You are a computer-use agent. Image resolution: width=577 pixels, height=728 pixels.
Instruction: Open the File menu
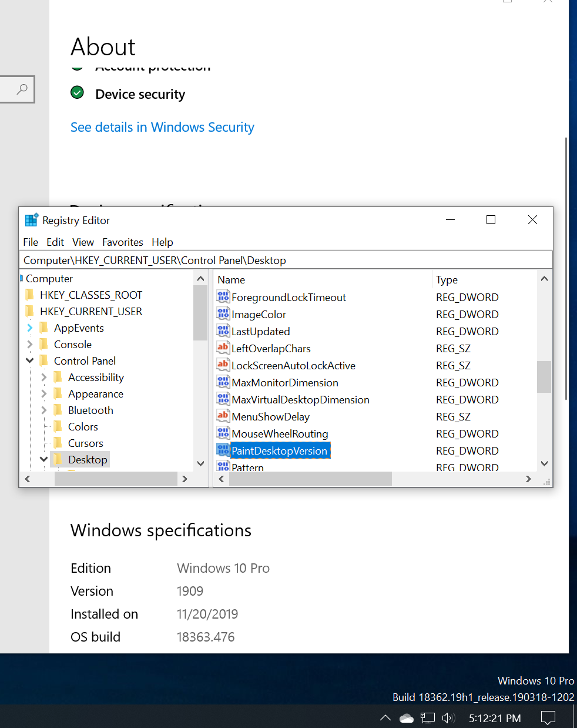coord(31,242)
